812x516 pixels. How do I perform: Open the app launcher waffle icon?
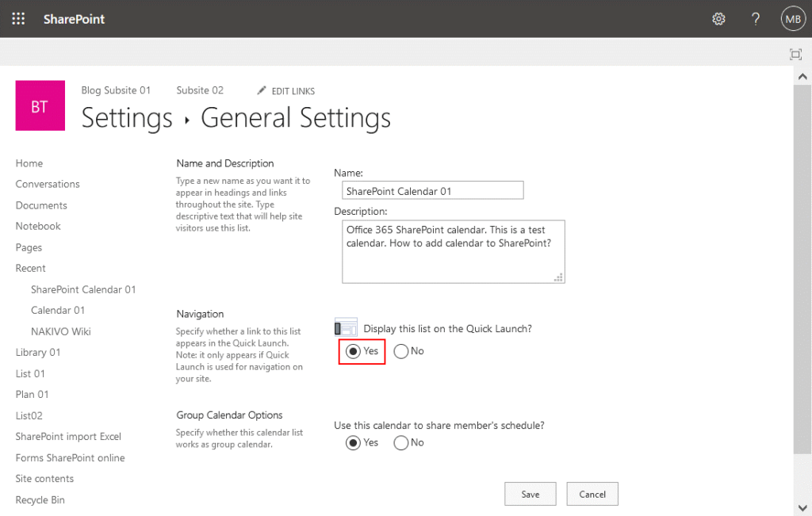(x=18, y=18)
